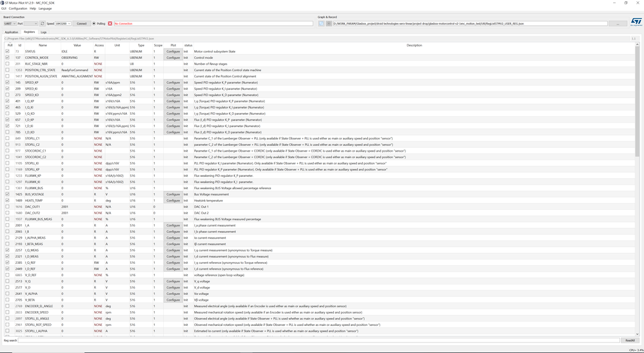Viewport: 644px width, 353px height.
Task: Click the record file path field
Action: pos(470,24)
